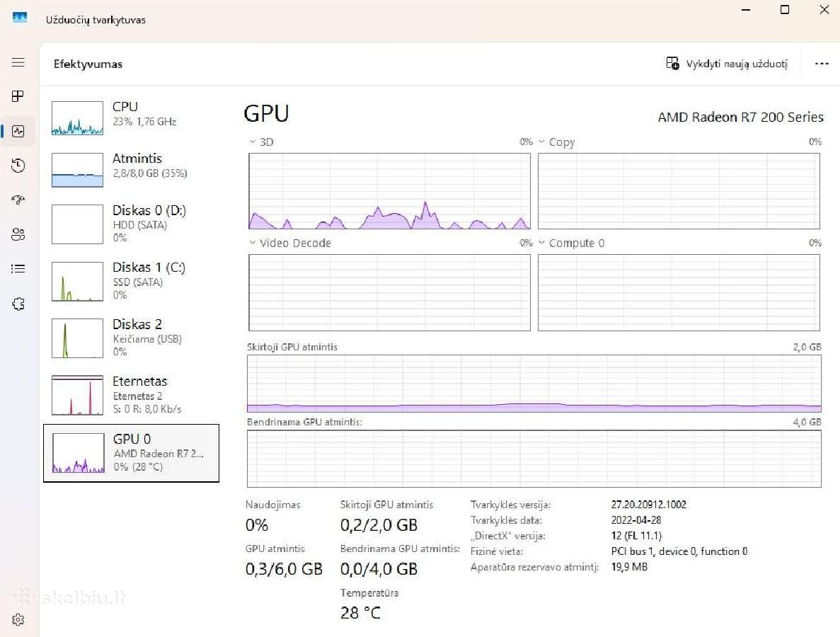
Task: Close the Task Manager window
Action: [824, 10]
